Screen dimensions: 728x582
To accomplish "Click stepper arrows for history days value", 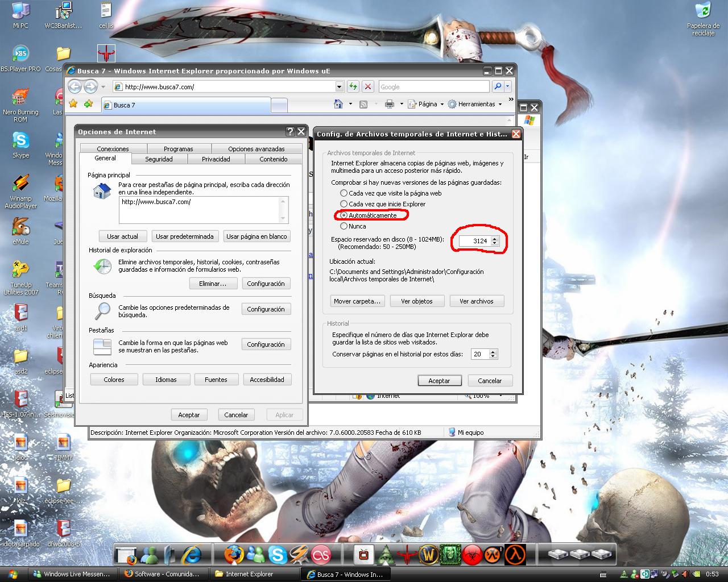I will tap(493, 354).
